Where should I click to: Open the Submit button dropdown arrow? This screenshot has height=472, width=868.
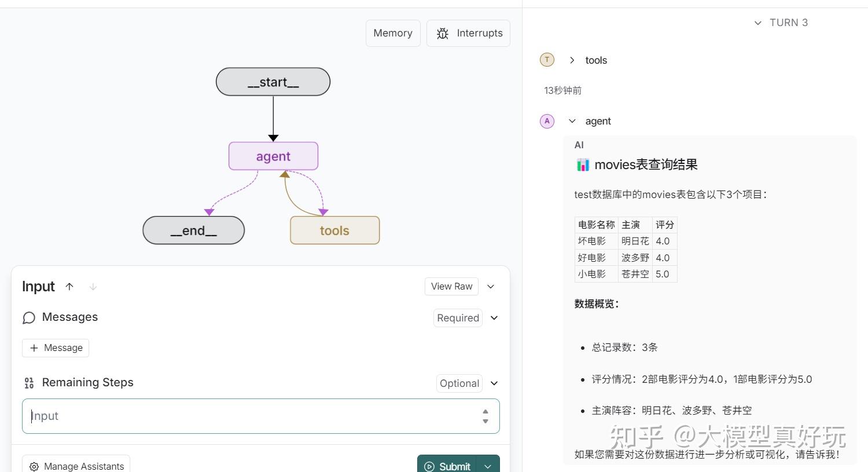click(x=487, y=466)
